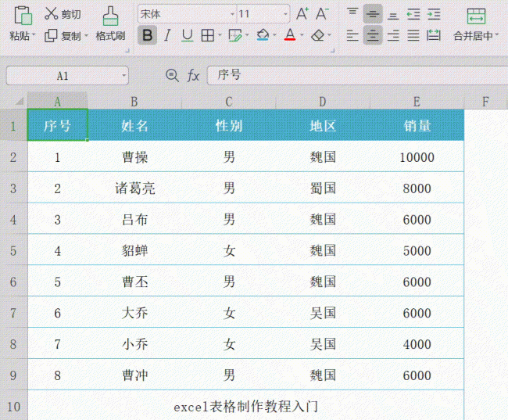Click the eraser clear icon
Viewport: 508px width, 420px height.
coord(318,35)
